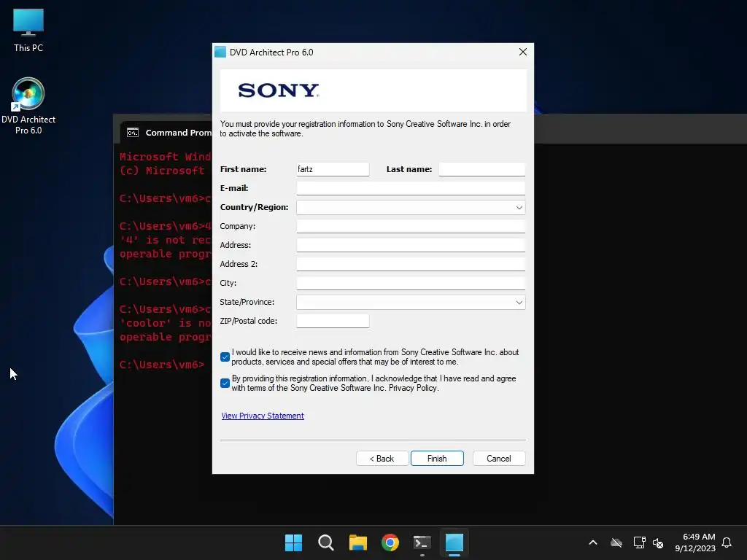Screen dimensions: 747x560
Task: Click the muted volume tray icon
Action: pos(658,542)
